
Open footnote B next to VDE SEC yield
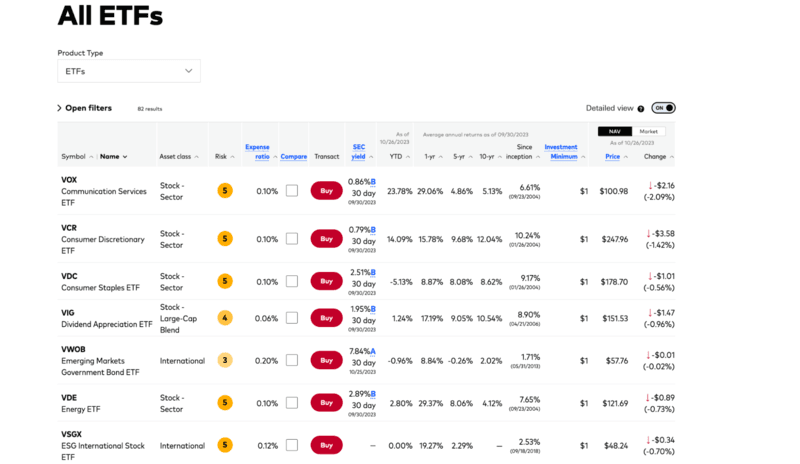click(x=373, y=394)
